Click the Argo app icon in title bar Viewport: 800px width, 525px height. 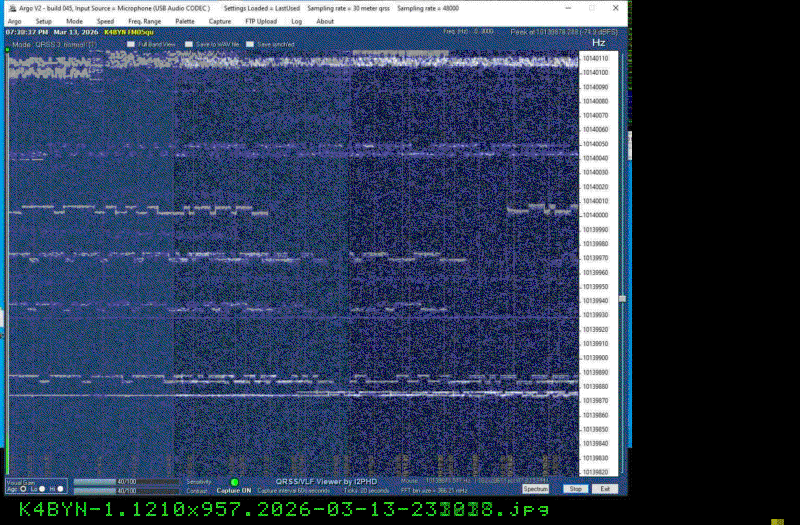coord(10,7)
